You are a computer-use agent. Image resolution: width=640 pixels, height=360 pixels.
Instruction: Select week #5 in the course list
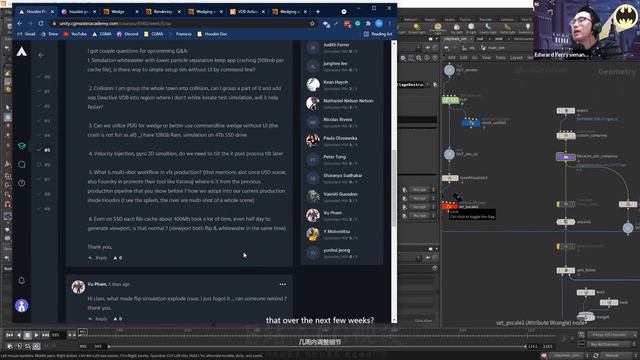(44, 150)
